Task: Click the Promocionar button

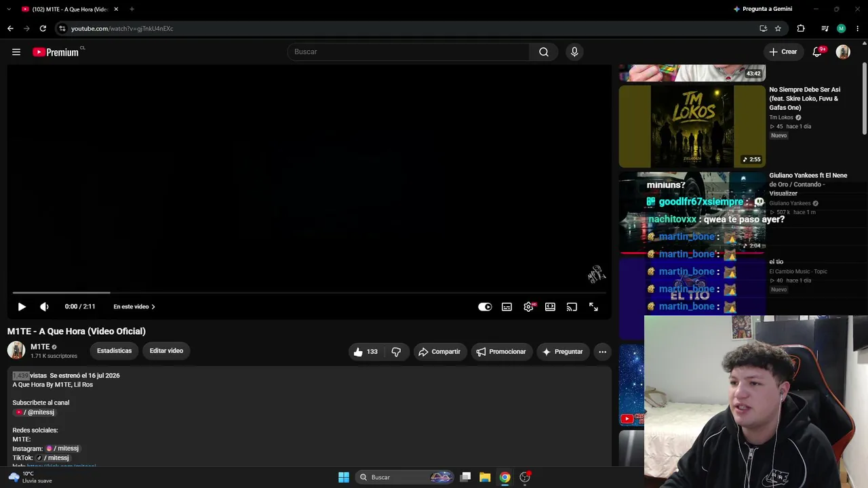Action: pos(501,352)
